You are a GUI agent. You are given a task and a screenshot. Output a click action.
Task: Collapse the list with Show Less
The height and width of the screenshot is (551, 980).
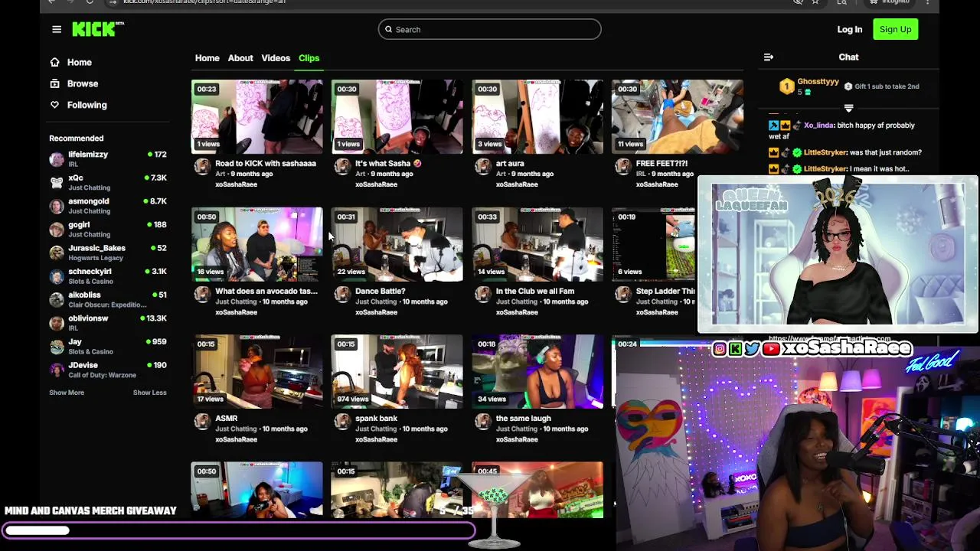click(x=149, y=393)
